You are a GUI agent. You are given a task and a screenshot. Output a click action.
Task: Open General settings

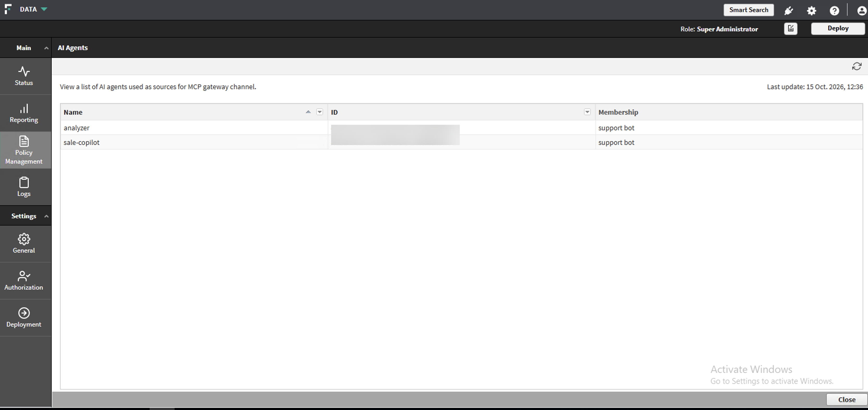(24, 244)
